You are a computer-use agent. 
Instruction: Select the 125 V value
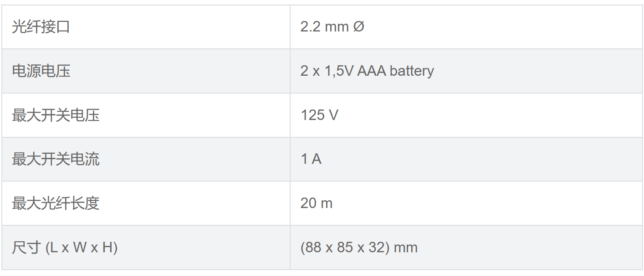point(319,115)
